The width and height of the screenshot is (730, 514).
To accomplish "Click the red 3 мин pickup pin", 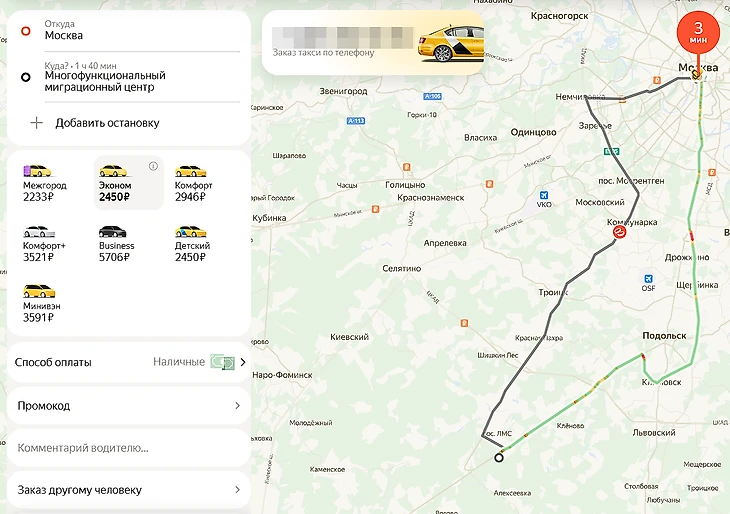I will (698, 32).
